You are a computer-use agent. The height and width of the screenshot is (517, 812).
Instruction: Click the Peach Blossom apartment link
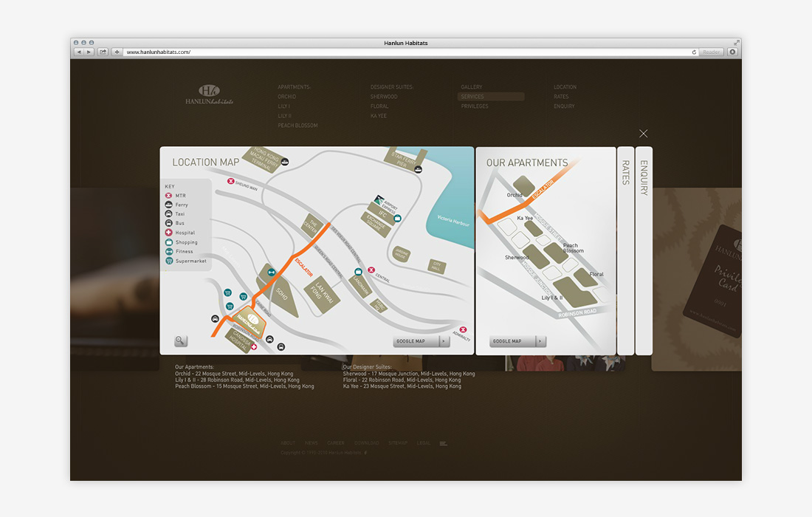297,126
